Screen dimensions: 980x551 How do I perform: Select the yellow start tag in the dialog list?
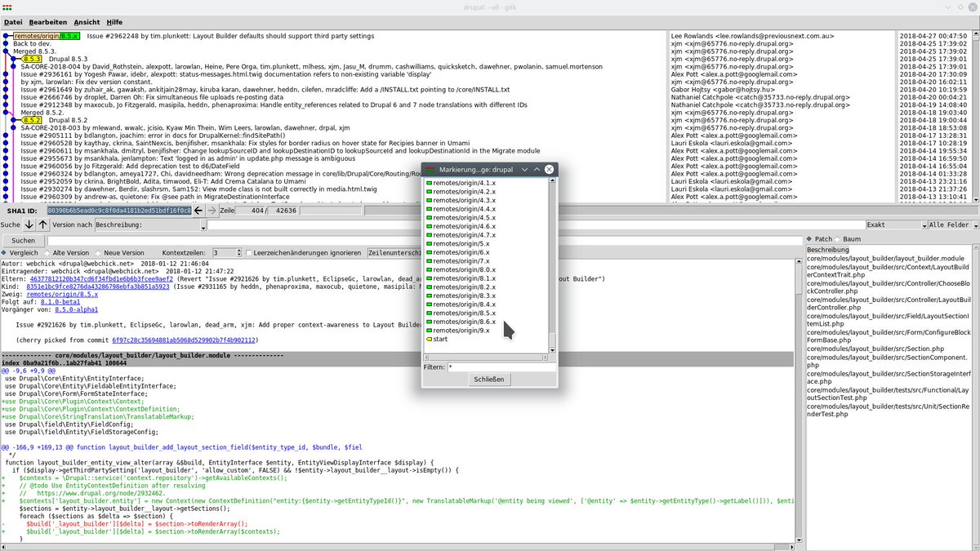[437, 339]
